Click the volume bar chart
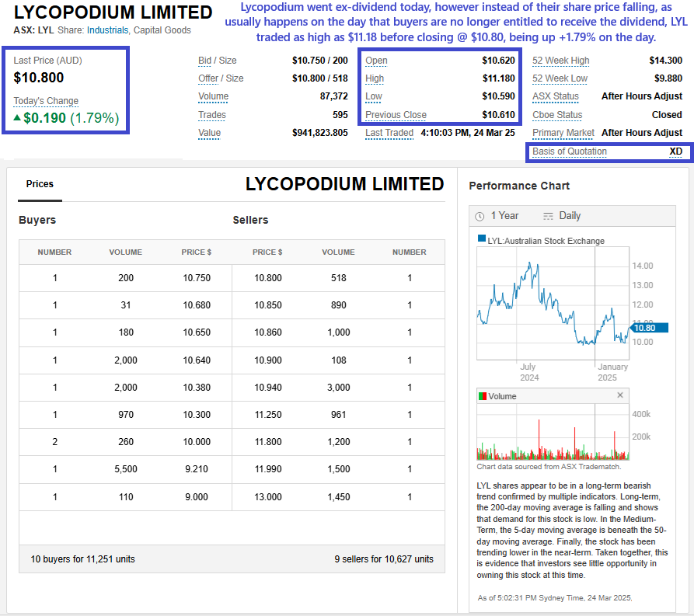 click(x=553, y=432)
